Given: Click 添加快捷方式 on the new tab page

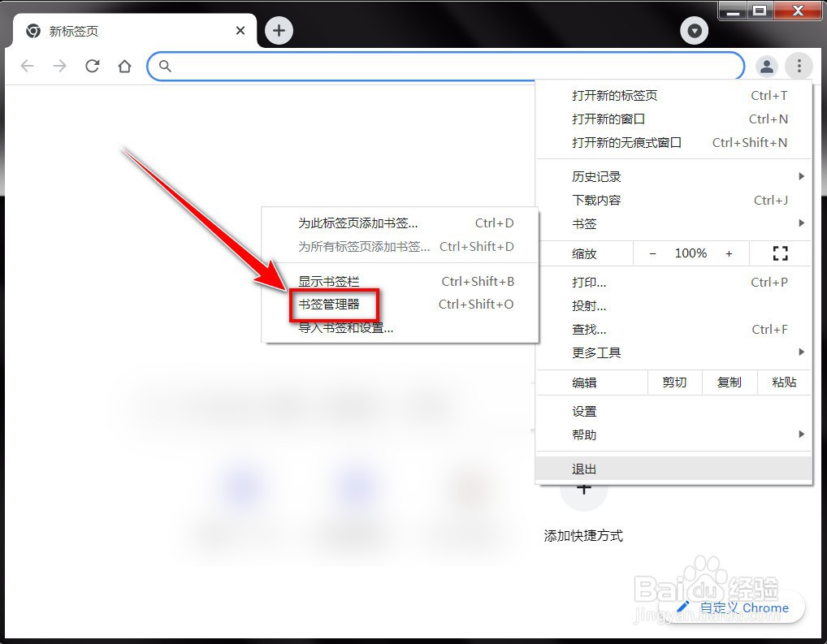Looking at the screenshot, I should [x=583, y=536].
